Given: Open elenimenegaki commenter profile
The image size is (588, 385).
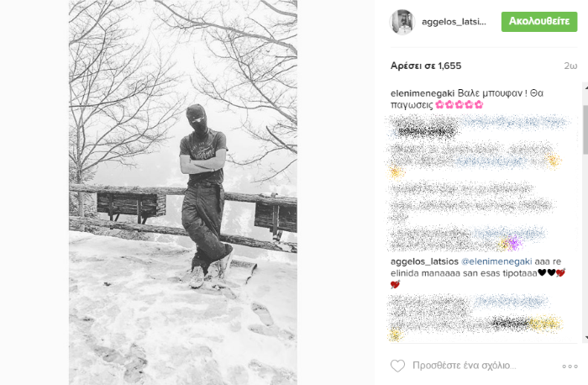Looking at the screenshot, I should (x=423, y=93).
